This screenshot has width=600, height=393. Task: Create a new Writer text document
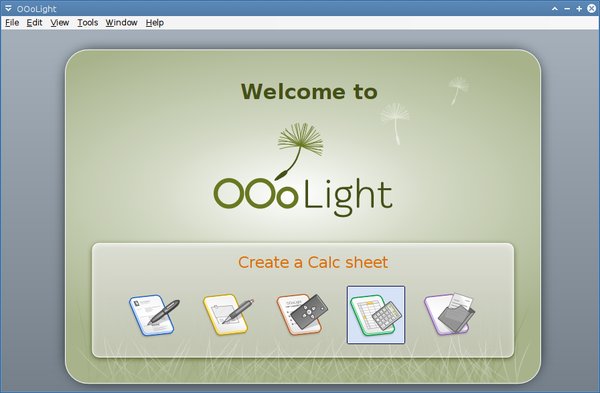pos(154,315)
